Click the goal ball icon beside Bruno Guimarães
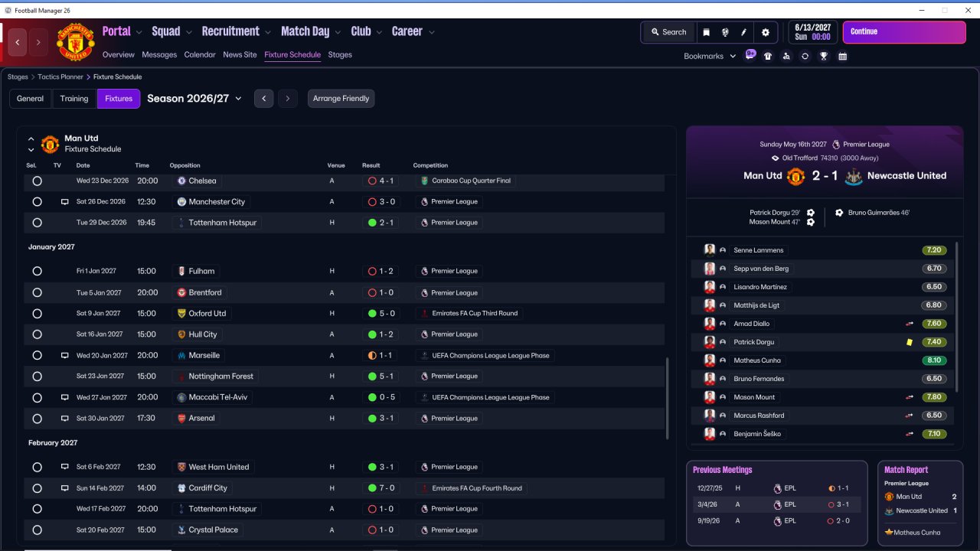 839,213
